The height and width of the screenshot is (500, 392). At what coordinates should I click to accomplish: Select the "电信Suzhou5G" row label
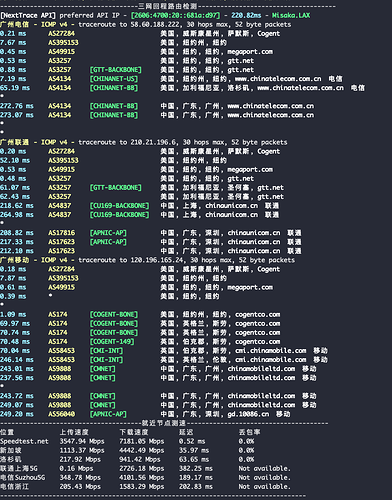(22, 477)
